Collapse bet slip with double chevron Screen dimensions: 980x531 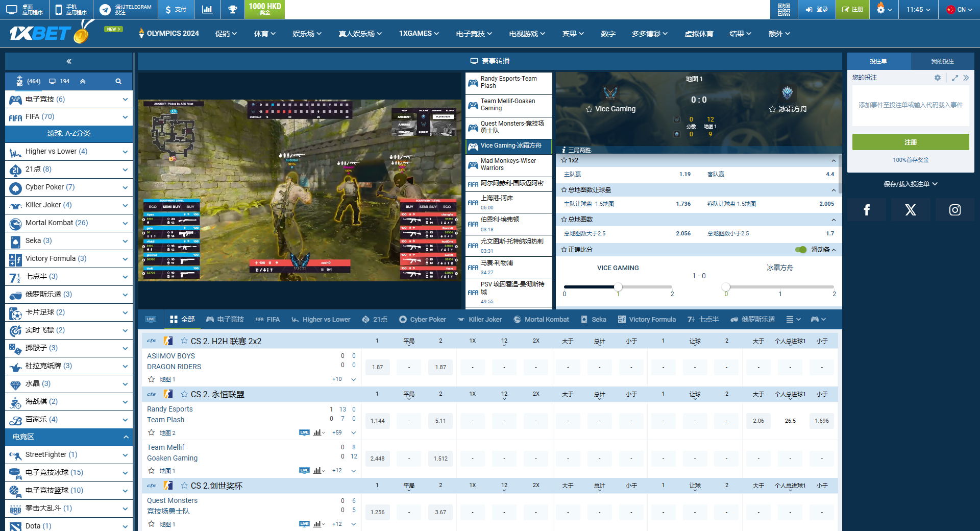coord(966,78)
